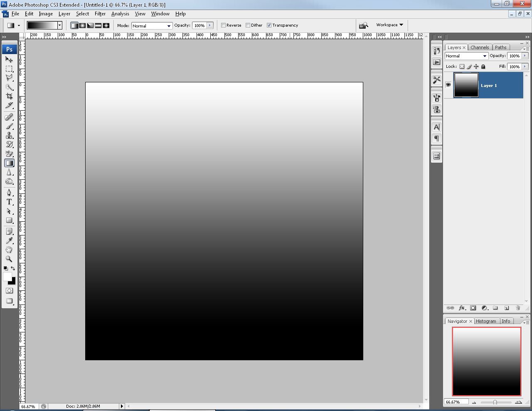Viewport: 532px width, 411px height.
Task: Select the Rectangular Marquee tool
Action: (x=9, y=69)
